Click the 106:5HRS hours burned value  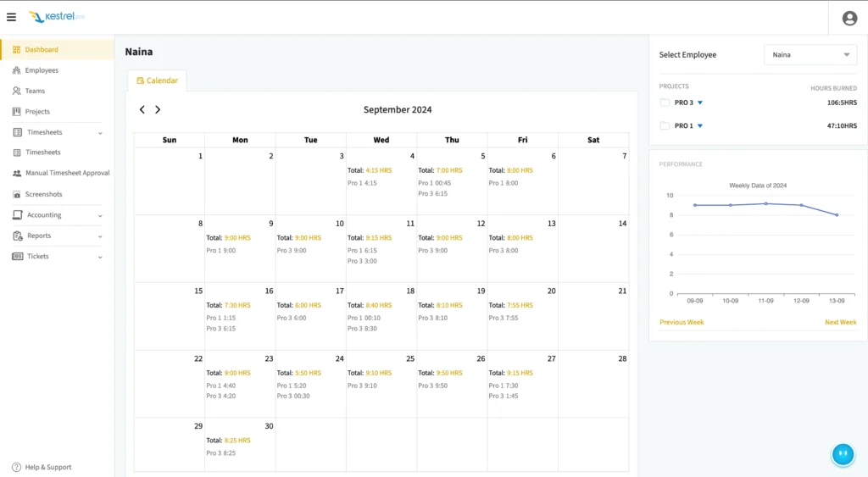point(842,103)
